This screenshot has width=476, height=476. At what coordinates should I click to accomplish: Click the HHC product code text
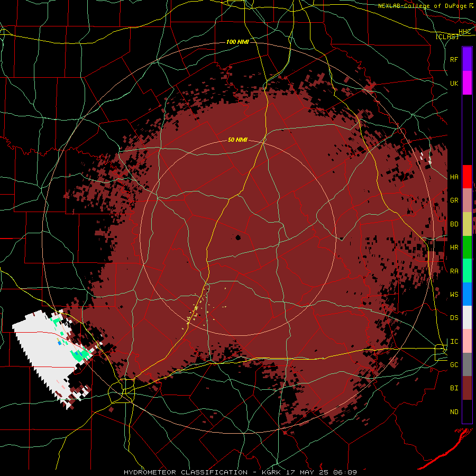click(x=465, y=32)
